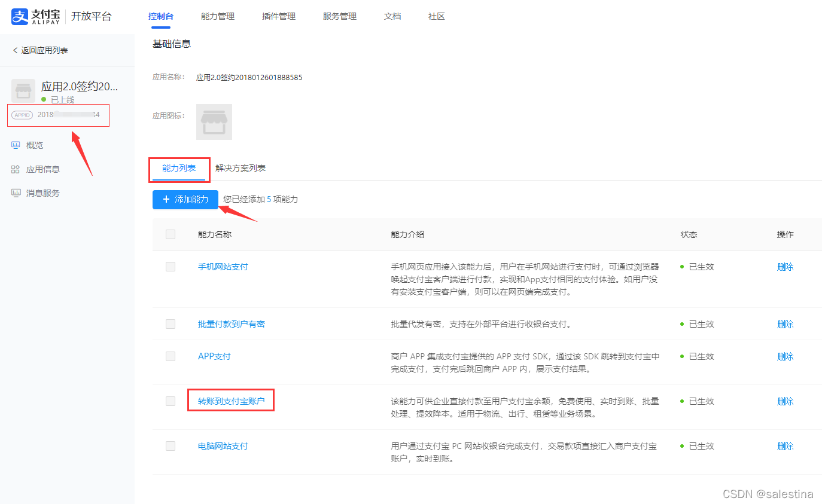The width and height of the screenshot is (822, 504).
Task: Open the 控制台 top tab
Action: pos(161,16)
